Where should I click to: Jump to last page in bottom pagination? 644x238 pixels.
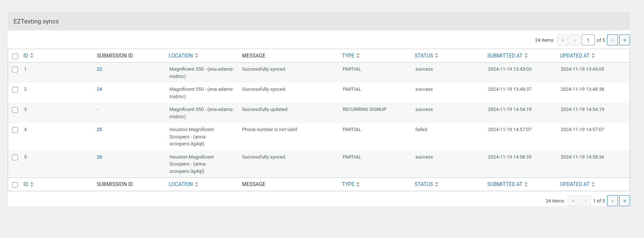pyautogui.click(x=624, y=201)
